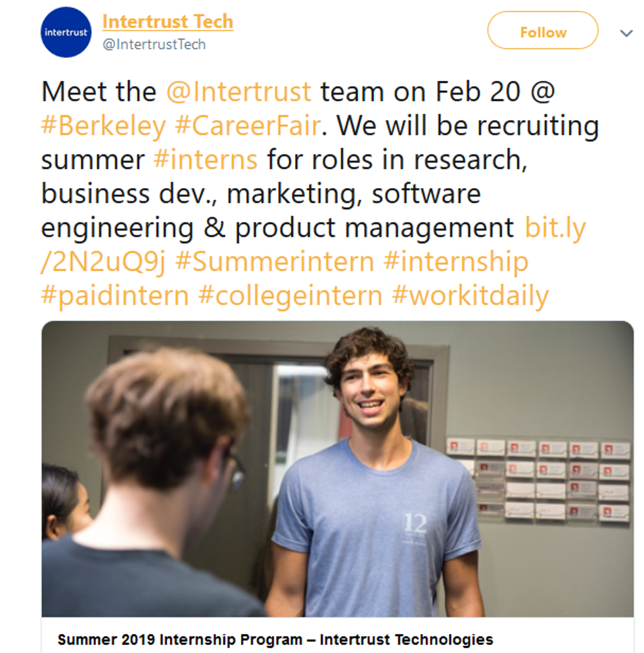Screen dimensions: 644x653
Task: Click the #Berkeley hashtag
Action: (103, 126)
